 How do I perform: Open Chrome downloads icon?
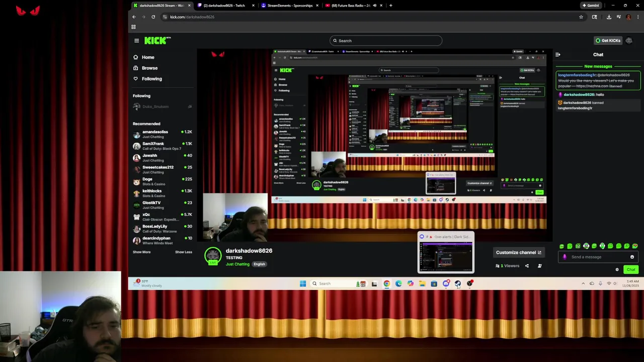(609, 17)
